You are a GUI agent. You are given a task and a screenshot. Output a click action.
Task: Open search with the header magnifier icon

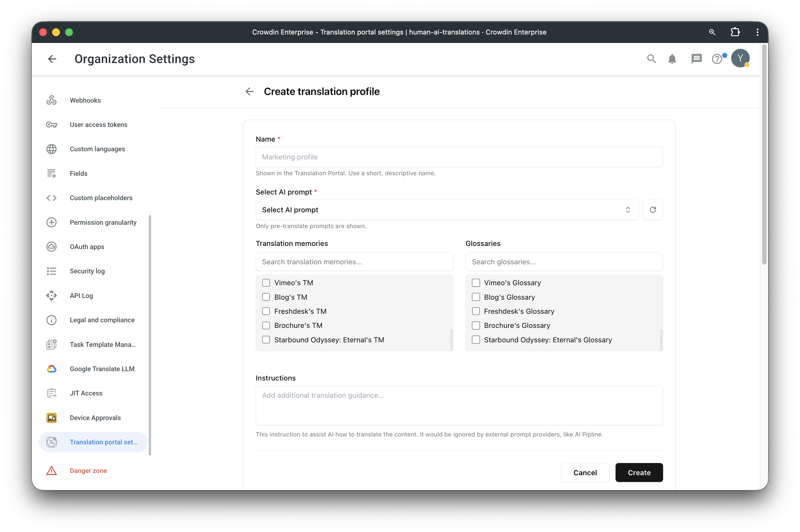pos(651,59)
